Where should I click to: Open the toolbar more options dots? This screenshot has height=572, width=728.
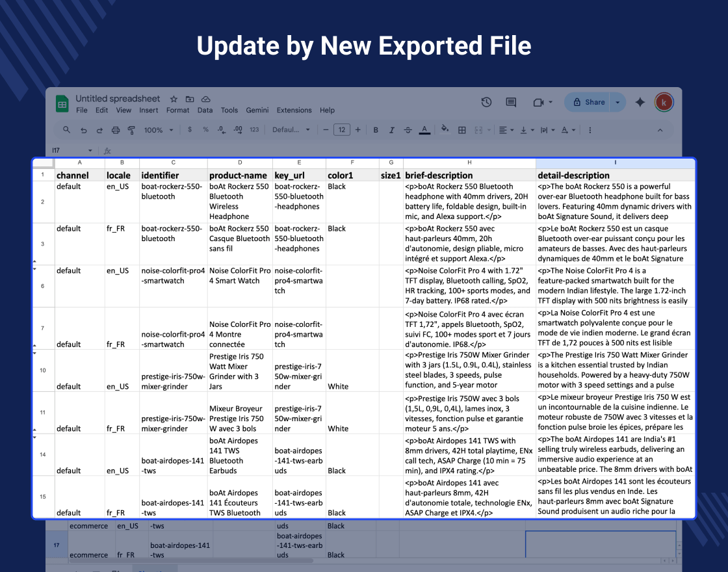pyautogui.click(x=590, y=131)
